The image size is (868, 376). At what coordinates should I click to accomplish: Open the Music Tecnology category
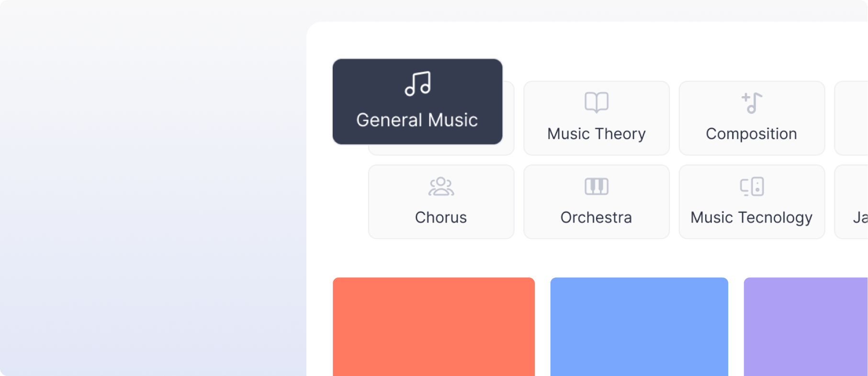pyautogui.click(x=751, y=202)
